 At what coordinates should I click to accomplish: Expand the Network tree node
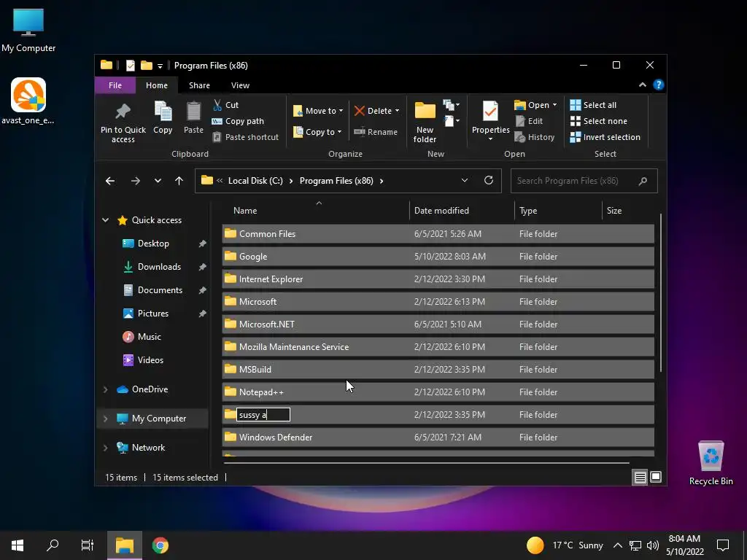coord(105,448)
